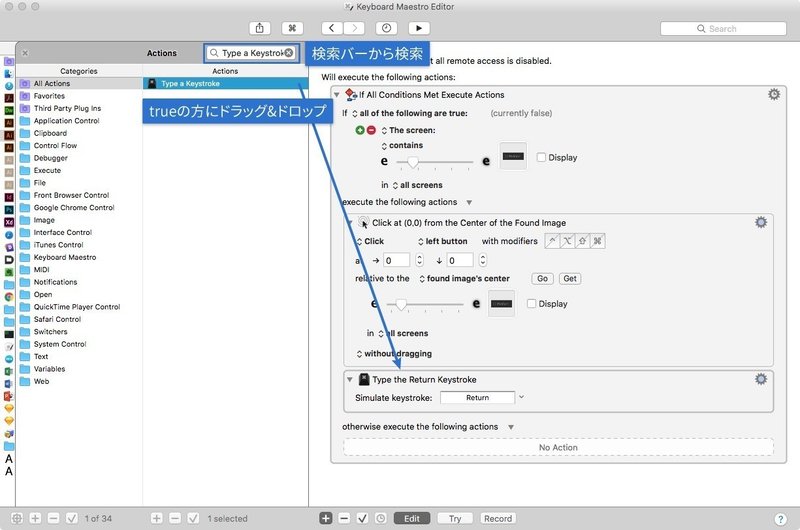The width and height of the screenshot is (800, 530).
Task: Add a macro group with bottom-left plus button
Action: pyautogui.click(x=35, y=518)
